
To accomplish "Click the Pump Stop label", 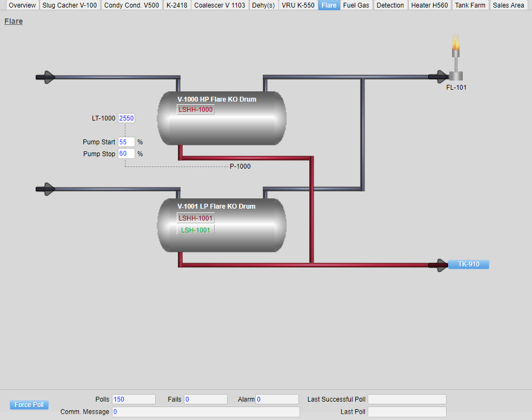I will [x=99, y=154].
